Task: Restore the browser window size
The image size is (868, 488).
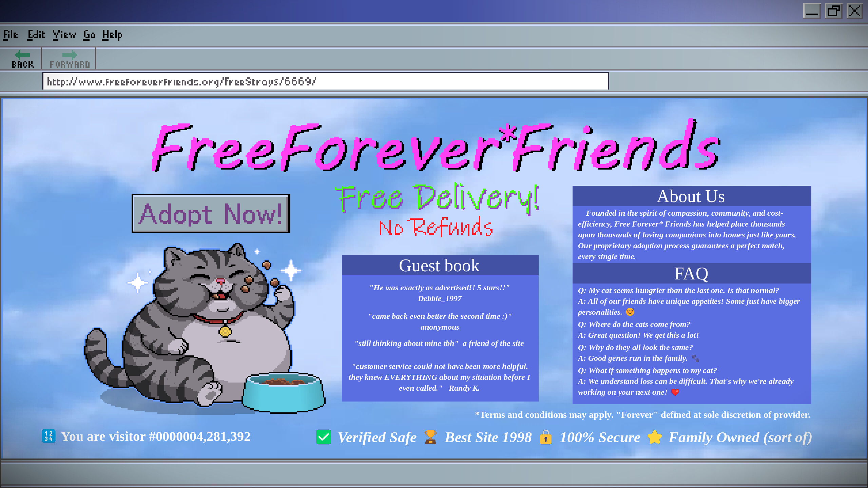Action: [833, 11]
